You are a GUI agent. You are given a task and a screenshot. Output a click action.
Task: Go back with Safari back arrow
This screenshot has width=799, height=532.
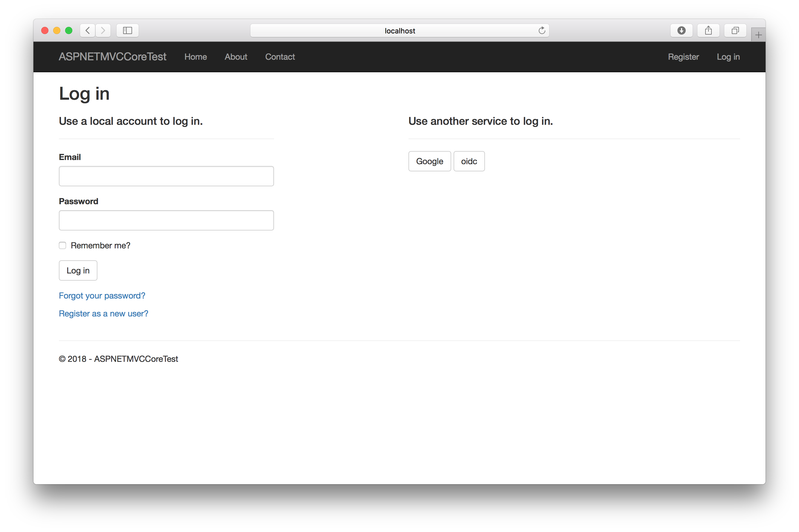coord(87,30)
